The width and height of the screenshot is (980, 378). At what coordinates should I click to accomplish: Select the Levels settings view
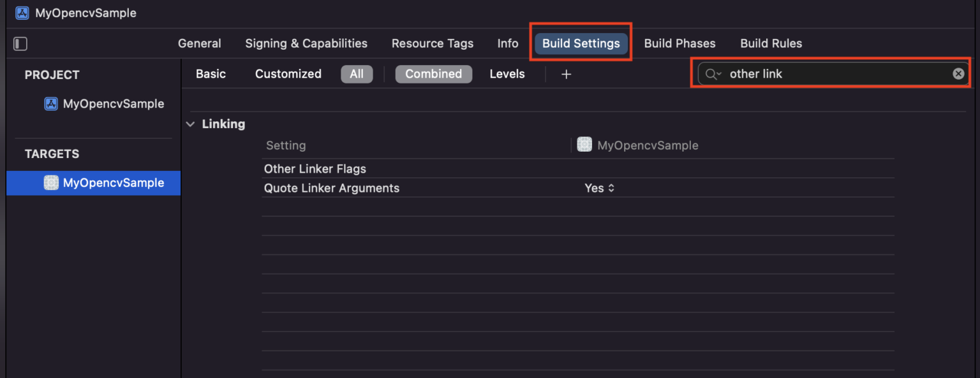click(507, 74)
